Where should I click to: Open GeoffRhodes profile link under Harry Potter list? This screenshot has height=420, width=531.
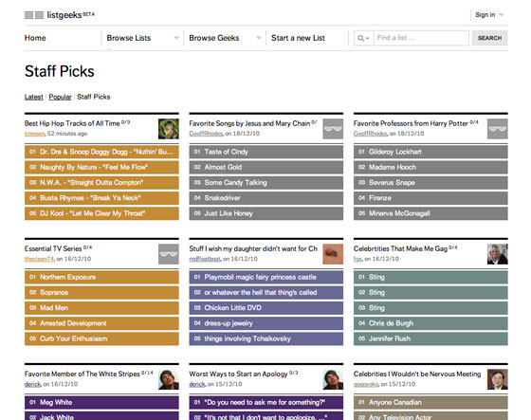[370, 134]
